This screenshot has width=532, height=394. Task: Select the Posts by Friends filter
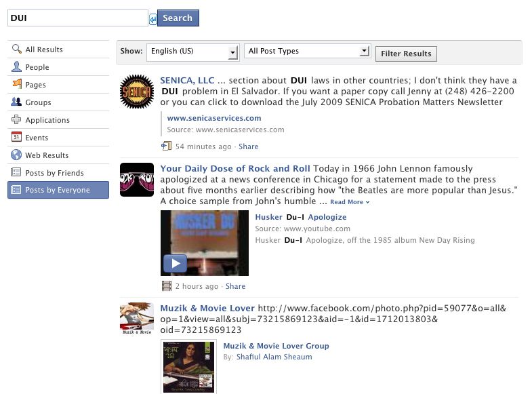pyautogui.click(x=58, y=173)
